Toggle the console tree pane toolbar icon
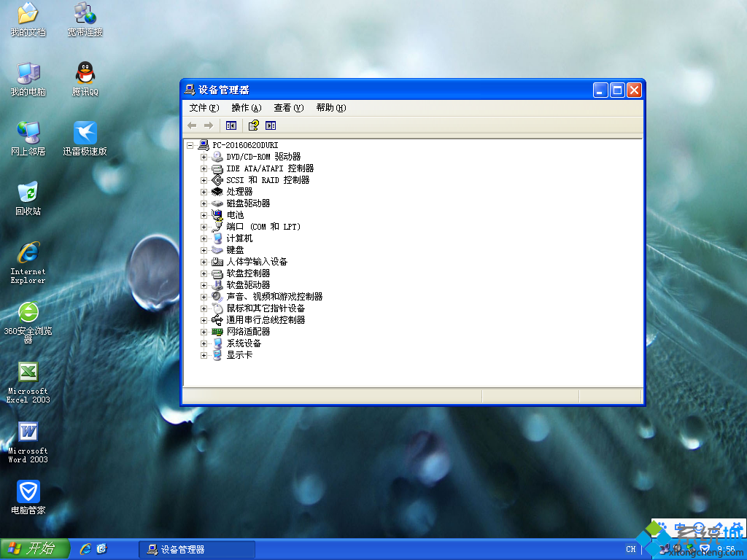747x560 pixels. [231, 125]
